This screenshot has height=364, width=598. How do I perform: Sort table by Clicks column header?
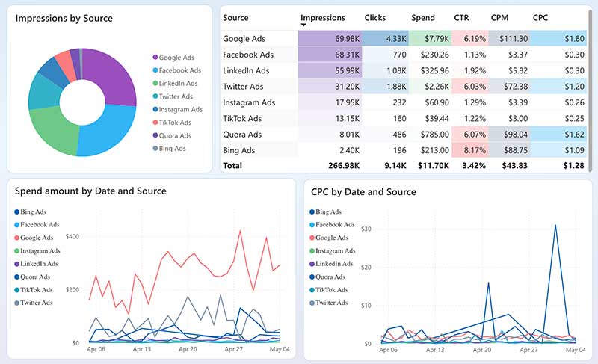(x=375, y=17)
